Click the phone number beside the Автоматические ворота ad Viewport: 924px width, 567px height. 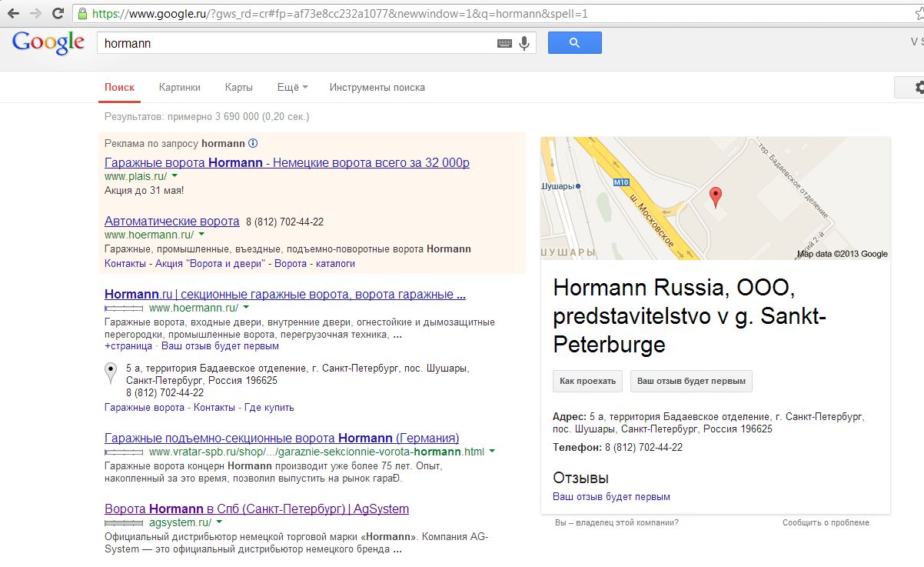click(284, 222)
